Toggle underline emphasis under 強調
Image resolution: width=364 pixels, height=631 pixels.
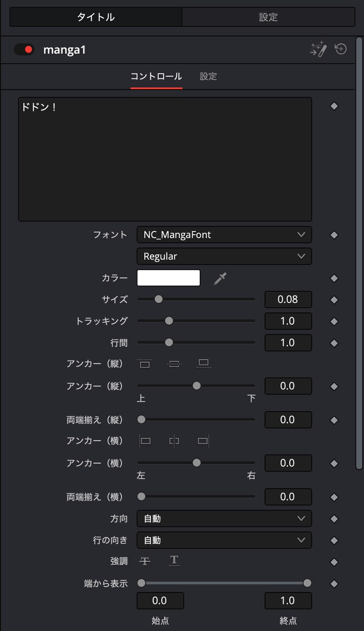click(174, 561)
